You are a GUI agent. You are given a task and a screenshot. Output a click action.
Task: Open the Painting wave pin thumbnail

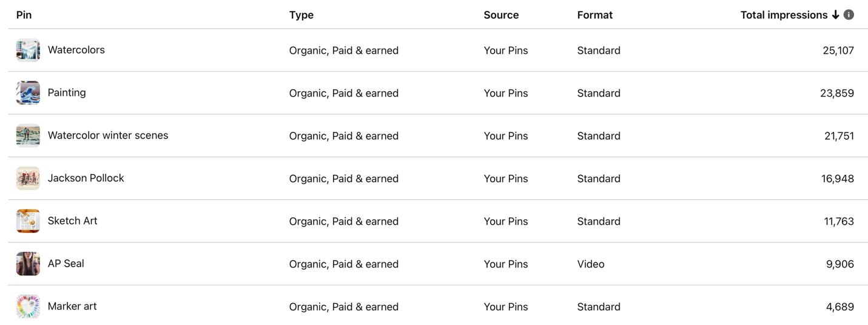[x=28, y=93]
